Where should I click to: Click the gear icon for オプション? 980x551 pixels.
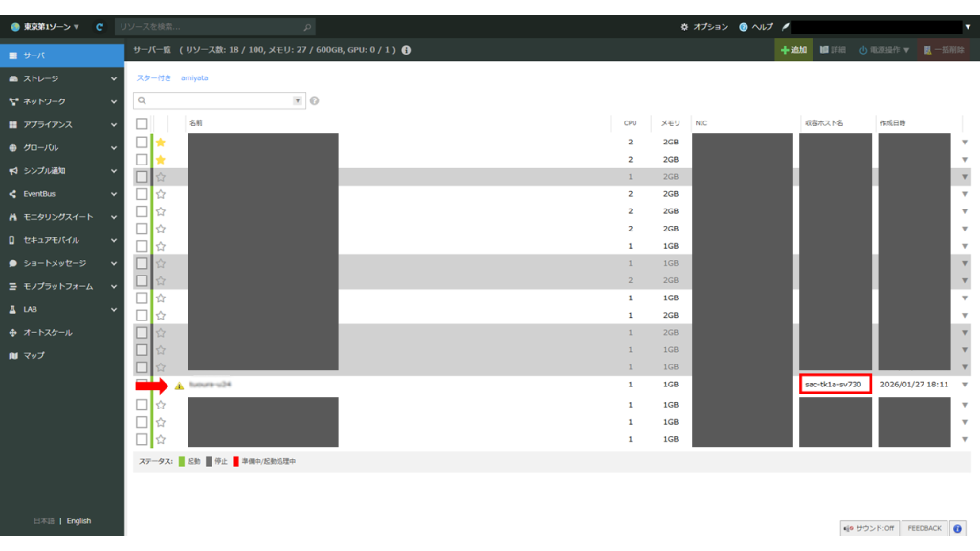684,27
